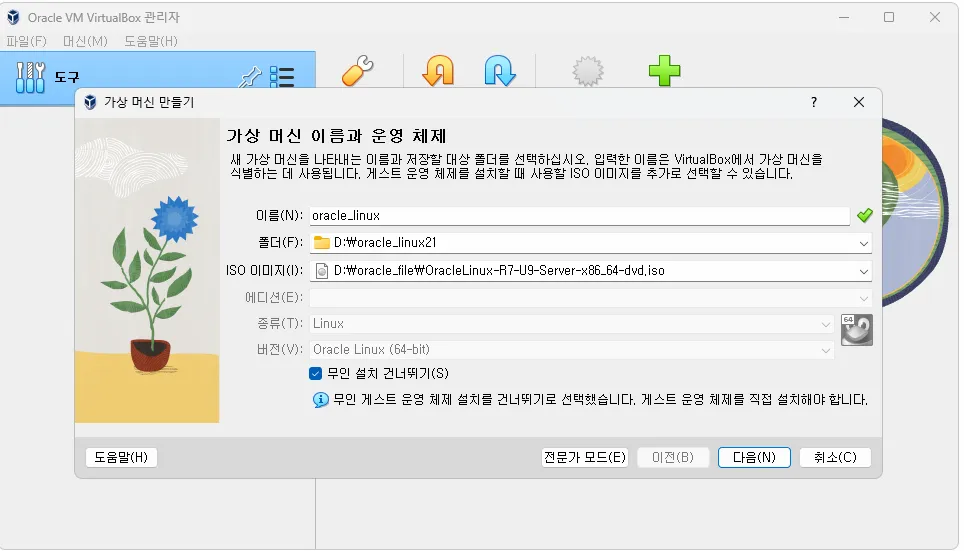This screenshot has width=964, height=551.
Task: Switch to 전문가 모드(E)
Action: point(585,458)
